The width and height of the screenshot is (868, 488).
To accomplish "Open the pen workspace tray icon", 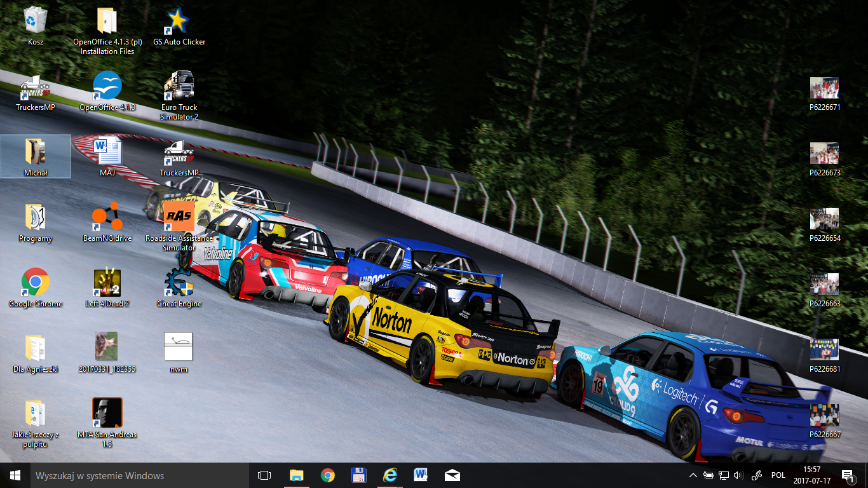I will pos(757,475).
